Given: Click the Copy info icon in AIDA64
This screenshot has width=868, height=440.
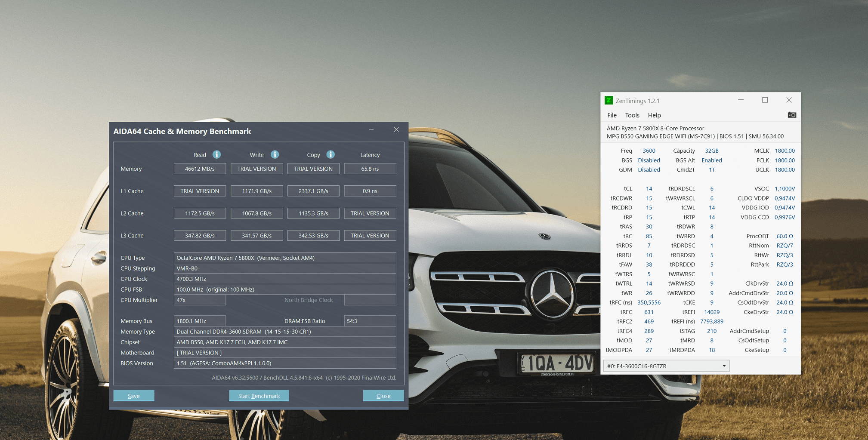Looking at the screenshot, I should click(x=331, y=154).
